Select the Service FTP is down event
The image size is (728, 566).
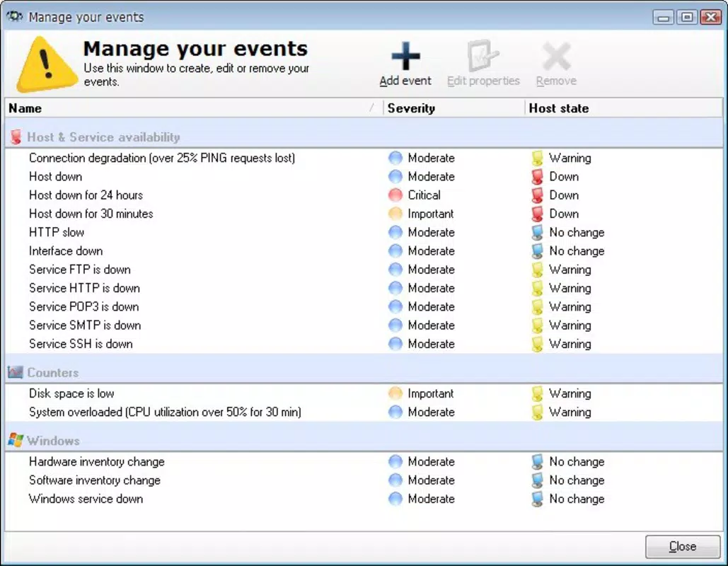pos(364,270)
